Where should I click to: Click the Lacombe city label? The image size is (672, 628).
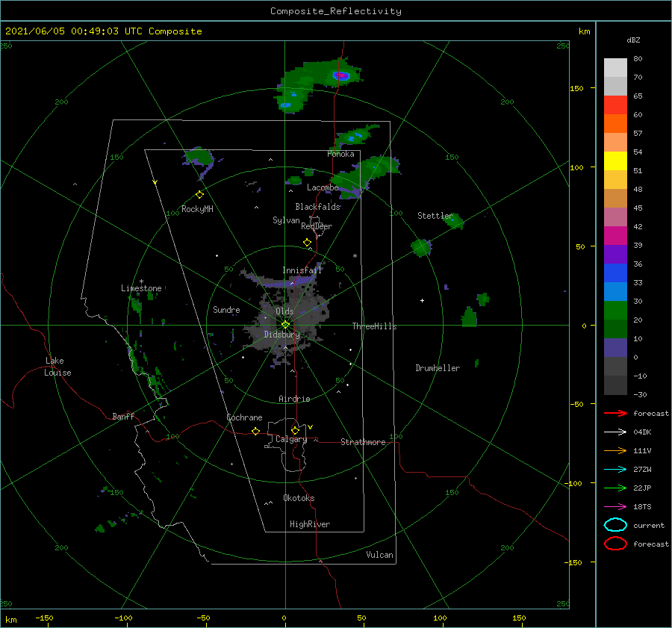(323, 187)
